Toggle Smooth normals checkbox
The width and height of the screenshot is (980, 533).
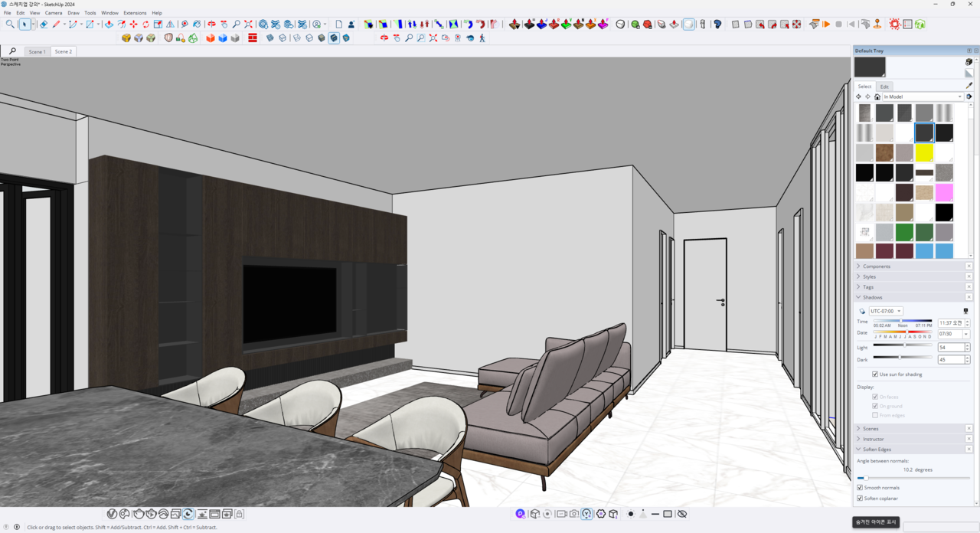[x=860, y=488]
